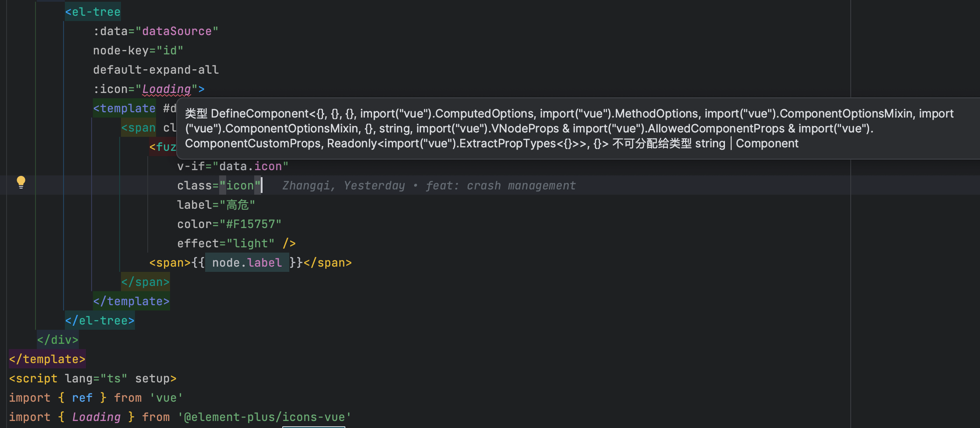Click the yellow lightbulb quick-fix icon
980x428 pixels.
tap(21, 182)
